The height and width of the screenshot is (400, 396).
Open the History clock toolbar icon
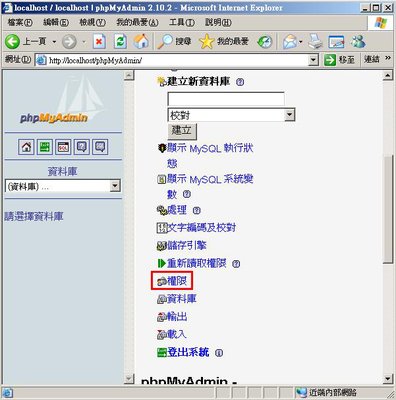(265, 42)
